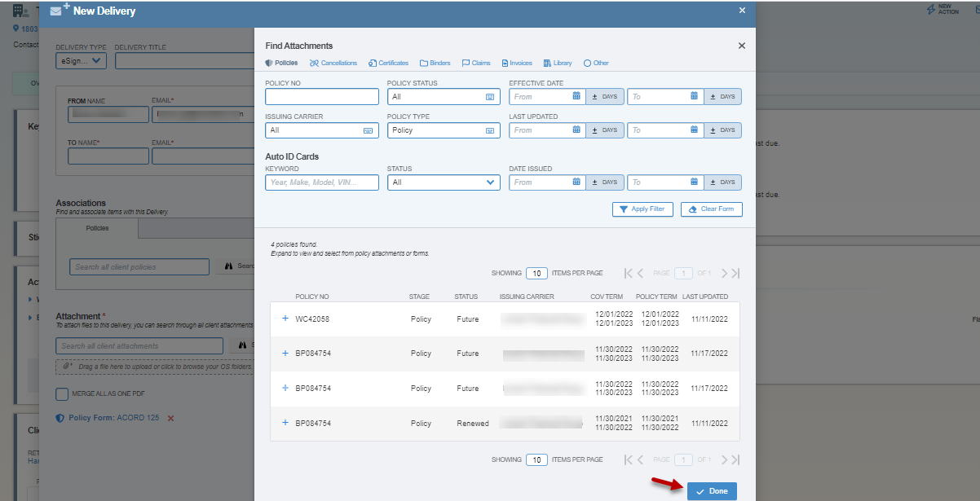
Task: Remove the ACORD 125 policy form attachment
Action: pyautogui.click(x=170, y=418)
